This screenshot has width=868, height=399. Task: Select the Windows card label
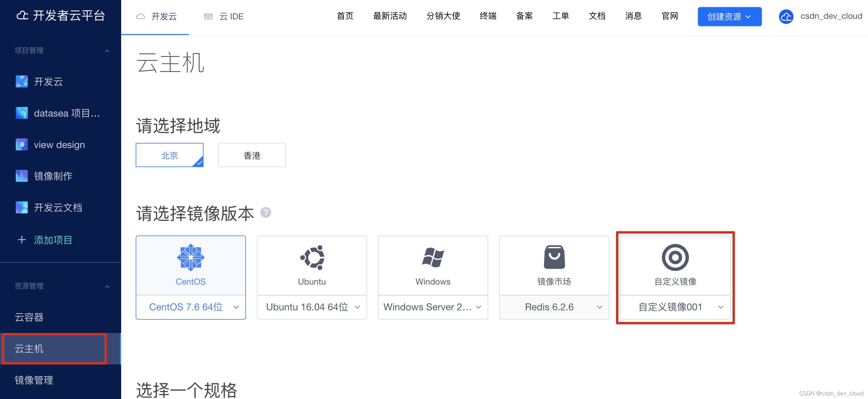[433, 282]
